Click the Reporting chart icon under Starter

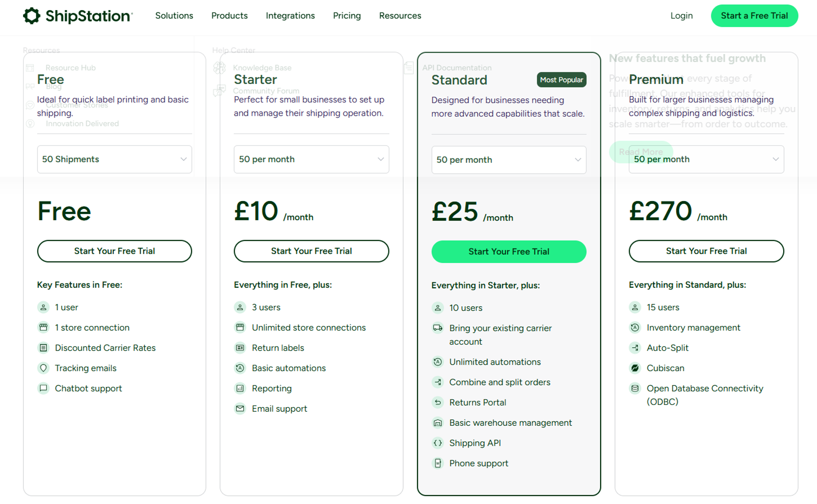(240, 388)
